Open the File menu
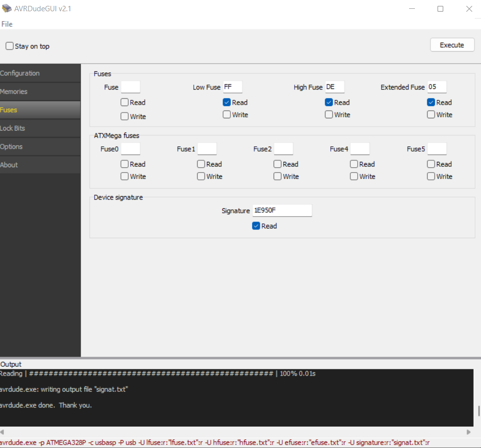The width and height of the screenshot is (481, 448). click(7, 24)
